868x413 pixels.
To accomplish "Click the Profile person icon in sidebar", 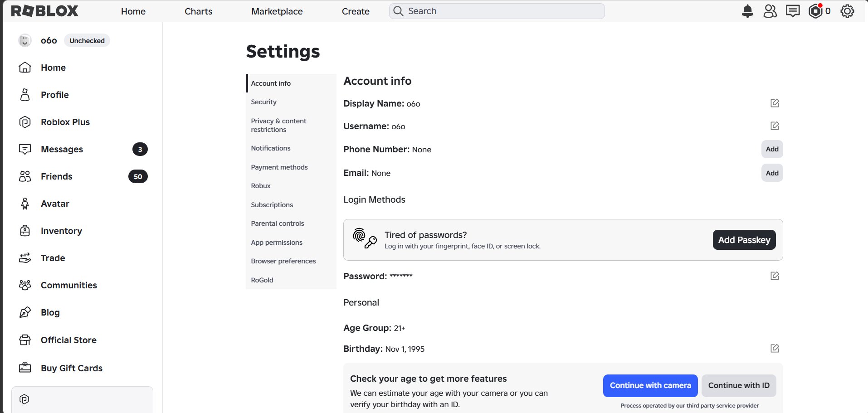I will click(x=25, y=95).
